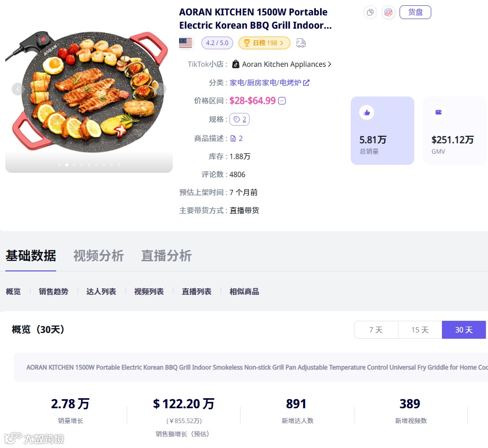Click the pie chart icon beside 货盘
The image size is (488, 448).
[x=370, y=12]
